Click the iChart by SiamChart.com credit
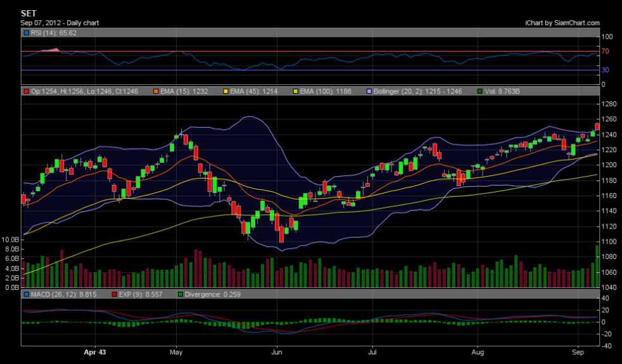The image size is (622, 364). pyautogui.click(x=562, y=23)
